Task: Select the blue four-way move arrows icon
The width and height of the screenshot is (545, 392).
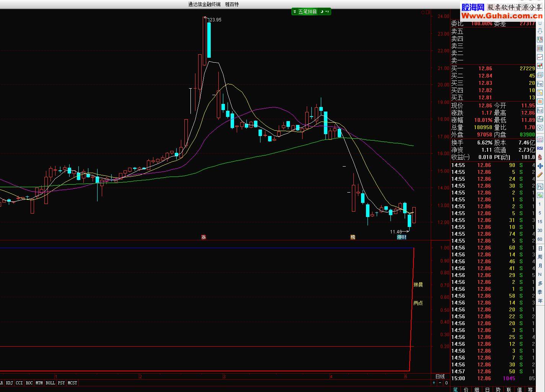Action: 540,166
